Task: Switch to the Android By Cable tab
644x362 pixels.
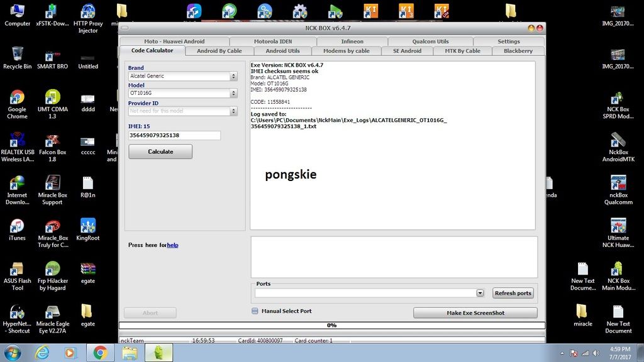Action: [x=219, y=51]
